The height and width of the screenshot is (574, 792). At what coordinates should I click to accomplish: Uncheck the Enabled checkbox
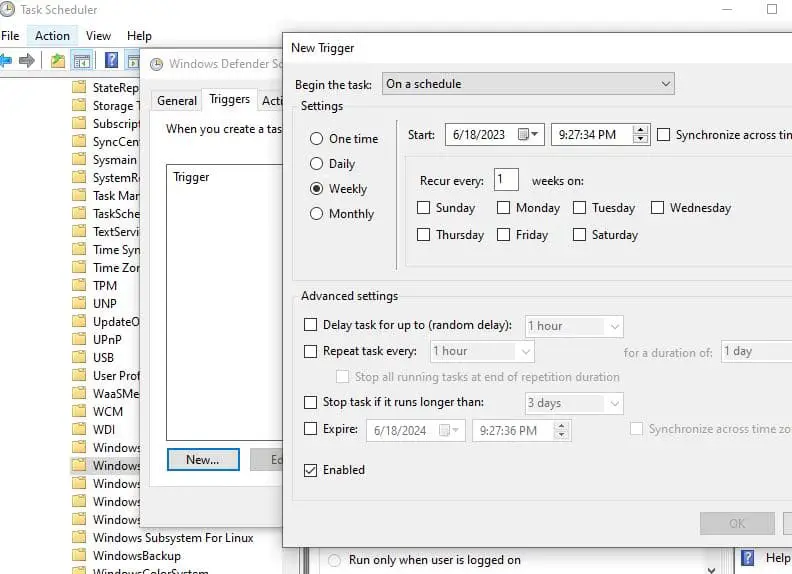pyautogui.click(x=311, y=470)
